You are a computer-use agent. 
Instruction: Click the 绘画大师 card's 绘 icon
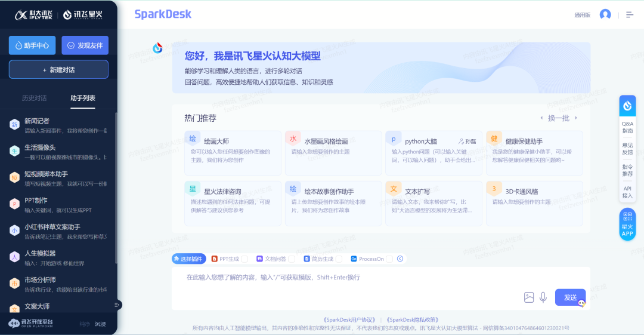coord(192,139)
